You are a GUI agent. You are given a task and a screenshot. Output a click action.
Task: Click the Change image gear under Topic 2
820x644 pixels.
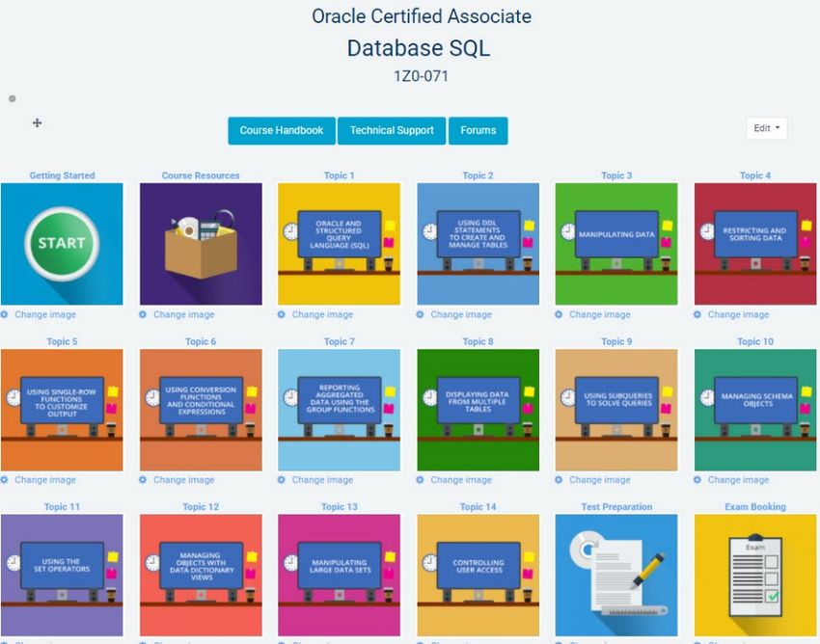click(420, 314)
